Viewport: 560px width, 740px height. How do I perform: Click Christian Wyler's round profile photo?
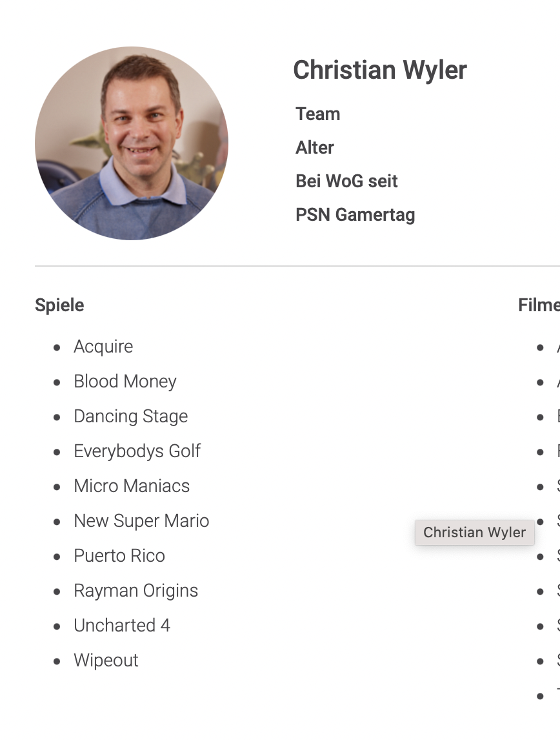pyautogui.click(x=132, y=143)
